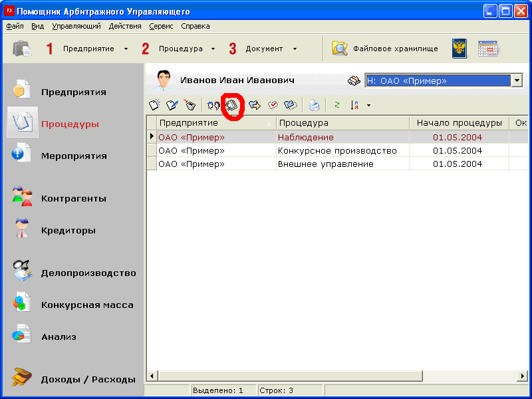Click step 3 Документ button
This screenshot has height=399, width=532.
256,49
